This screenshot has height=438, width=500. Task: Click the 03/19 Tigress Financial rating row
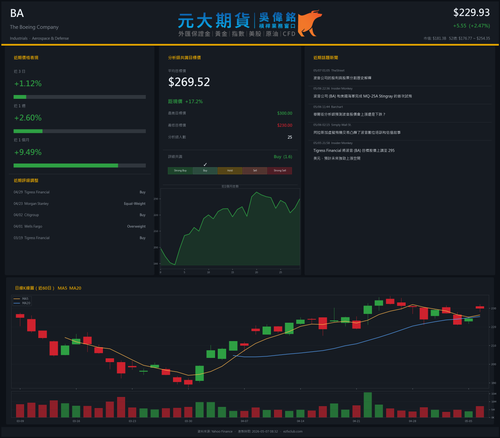tap(80, 238)
